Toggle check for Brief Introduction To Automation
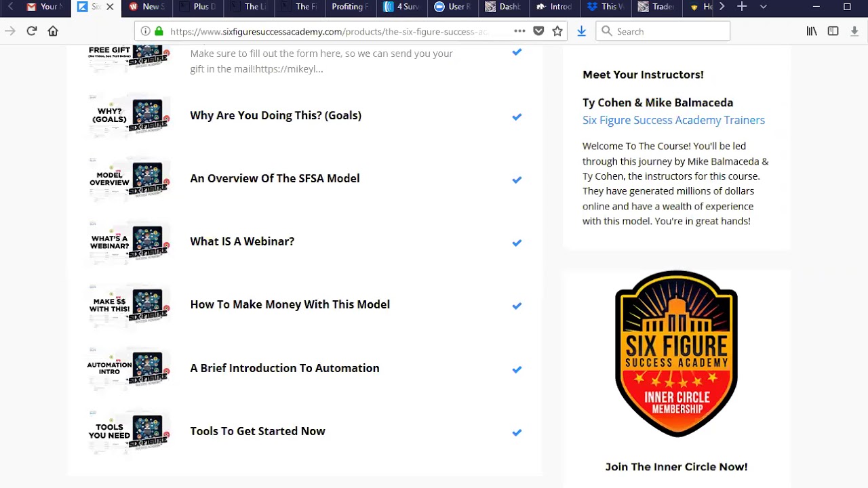The image size is (868, 488). point(517,369)
